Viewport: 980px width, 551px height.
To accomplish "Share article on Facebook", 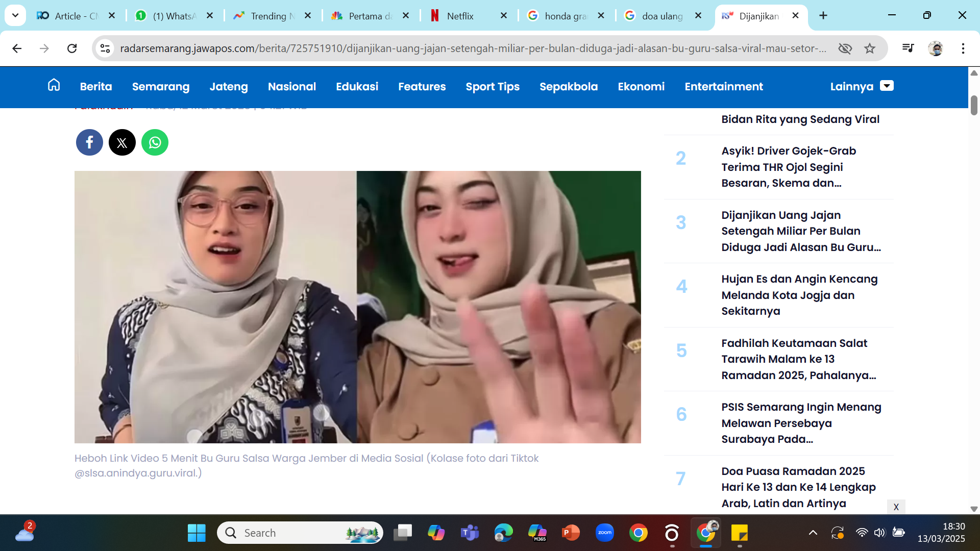I will [x=89, y=142].
